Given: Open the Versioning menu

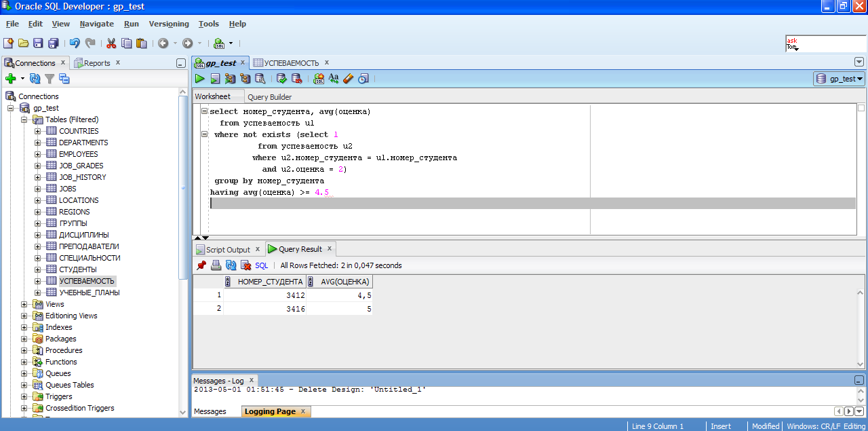Looking at the screenshot, I should (169, 24).
